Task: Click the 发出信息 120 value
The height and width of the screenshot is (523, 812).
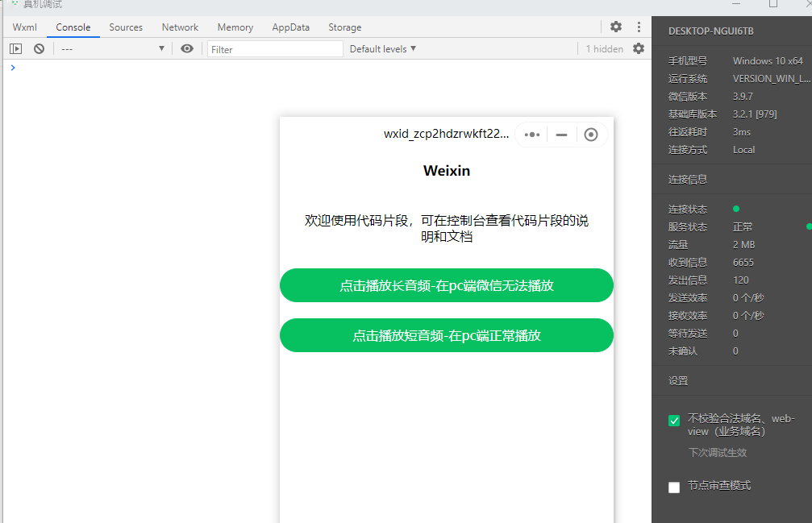Action: coord(740,280)
